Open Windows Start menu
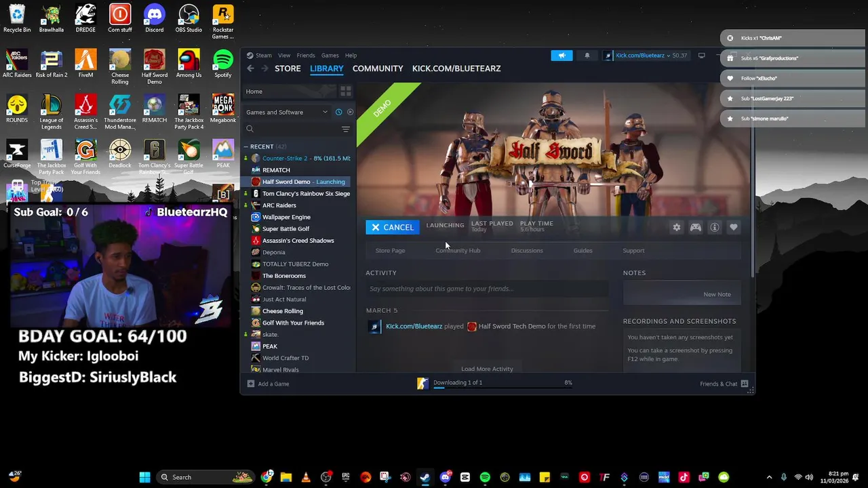The width and height of the screenshot is (868, 488). tap(144, 477)
